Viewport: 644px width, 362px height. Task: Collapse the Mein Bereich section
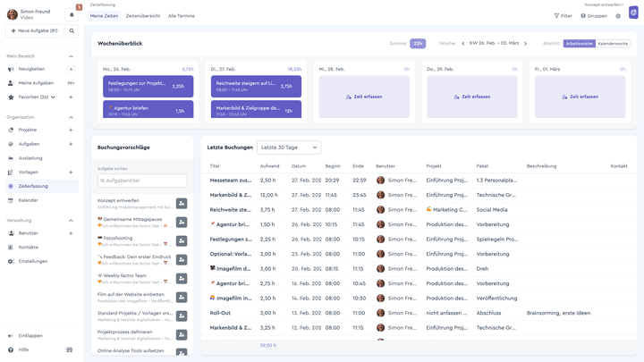click(71, 55)
